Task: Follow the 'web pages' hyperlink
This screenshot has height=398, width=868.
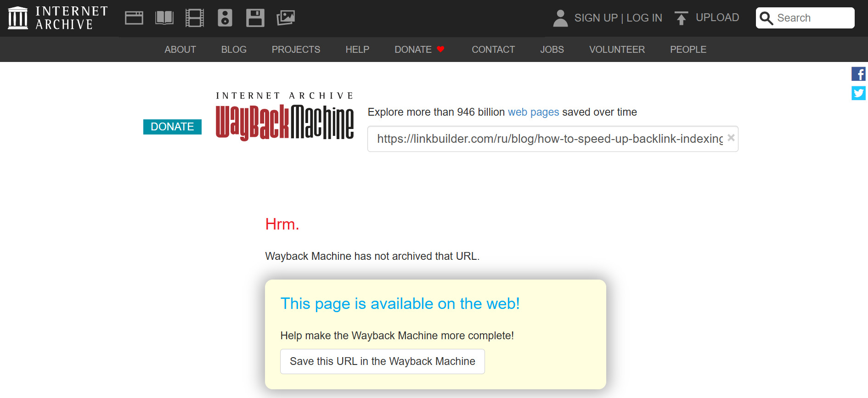Action: 533,112
